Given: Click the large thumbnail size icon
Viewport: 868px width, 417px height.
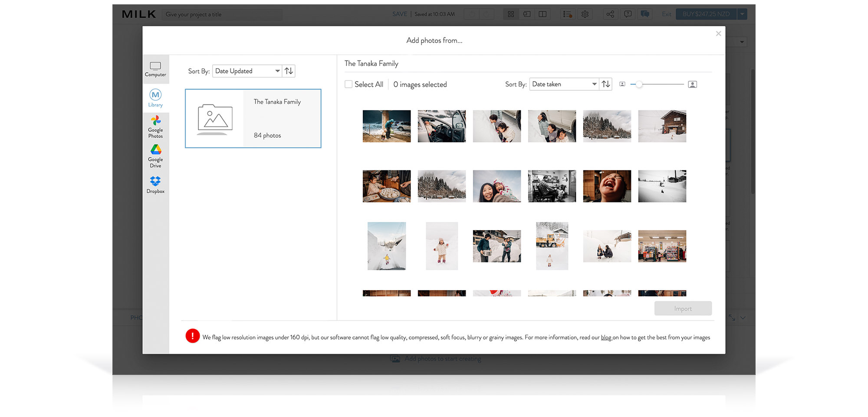Looking at the screenshot, I should 692,84.
